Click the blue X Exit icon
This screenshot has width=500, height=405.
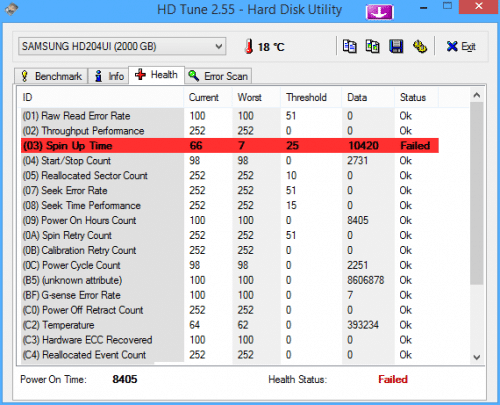pos(452,47)
